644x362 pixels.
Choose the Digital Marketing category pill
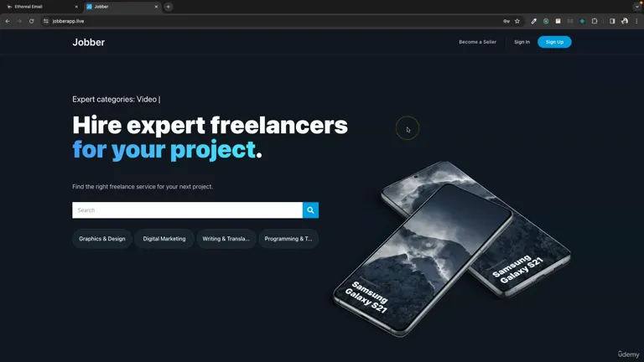(x=164, y=239)
